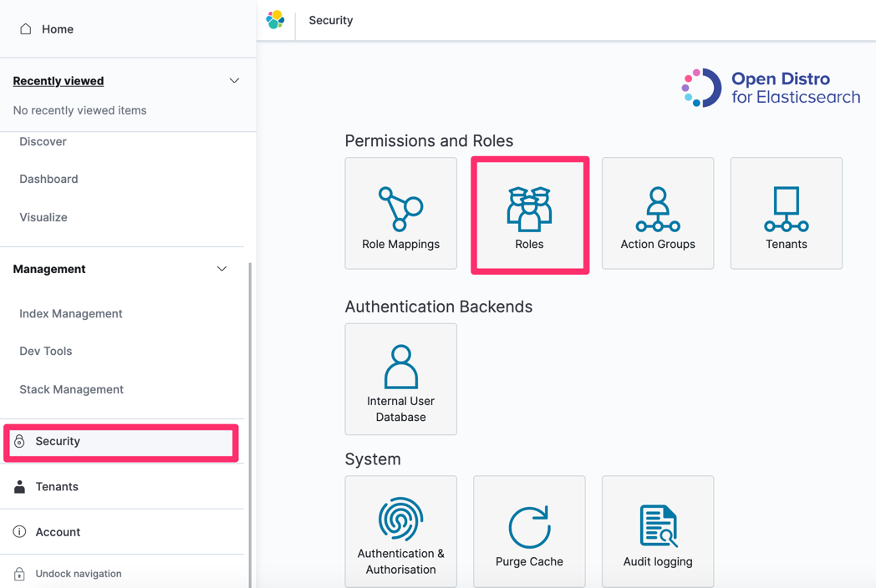Open Authentication & Authorisation settings
The height and width of the screenshot is (588, 876).
coord(400,531)
